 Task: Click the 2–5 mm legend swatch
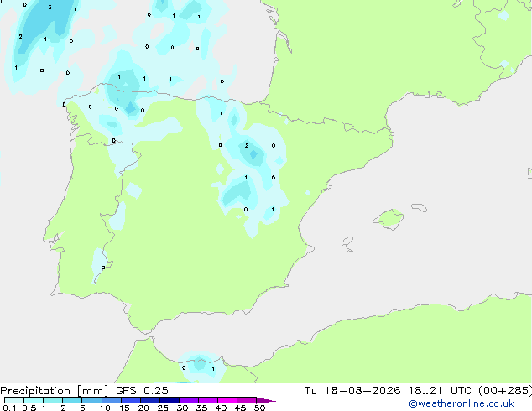click(x=72, y=400)
